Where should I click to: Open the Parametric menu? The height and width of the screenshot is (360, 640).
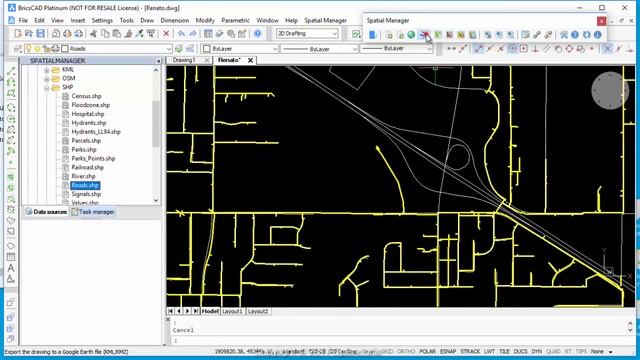[235, 20]
